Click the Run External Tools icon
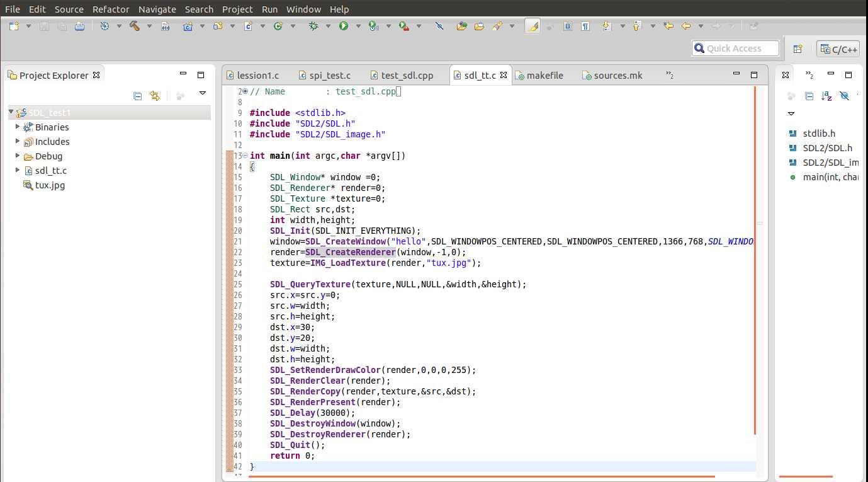The height and width of the screenshot is (482, 868). pos(403,26)
